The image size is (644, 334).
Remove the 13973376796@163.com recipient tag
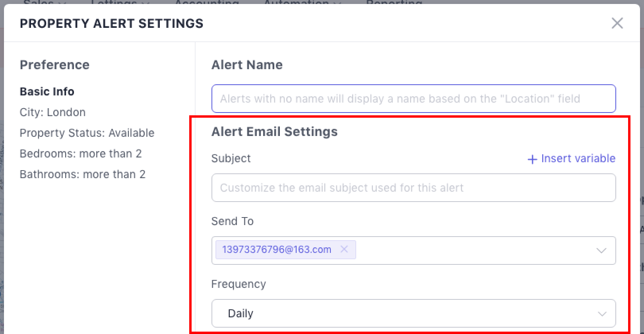pos(344,249)
